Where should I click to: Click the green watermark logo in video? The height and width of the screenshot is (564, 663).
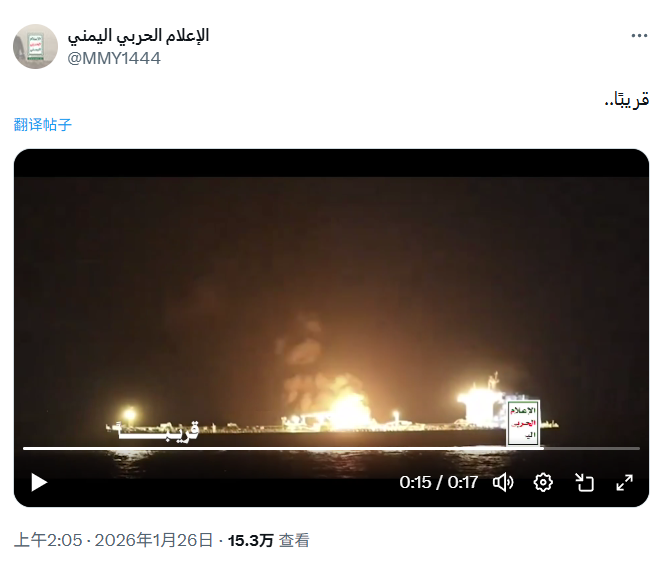pos(523,423)
